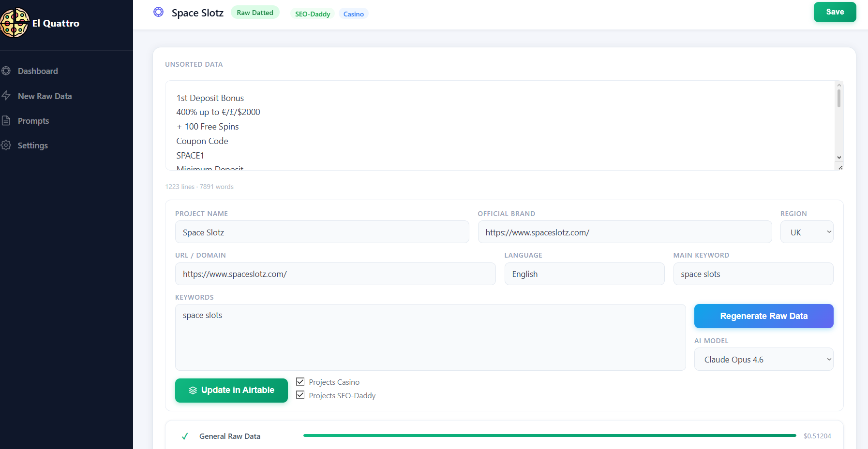Click the Language input field

pyautogui.click(x=584, y=274)
